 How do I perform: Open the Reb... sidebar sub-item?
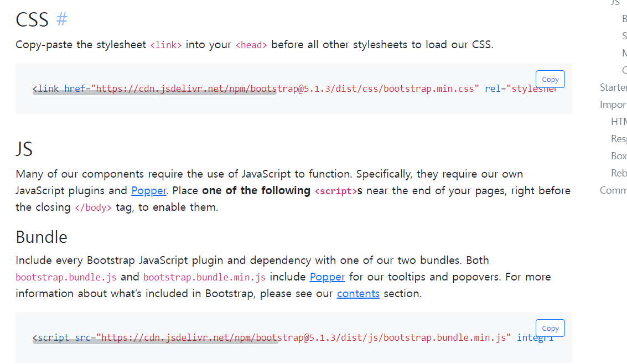click(619, 173)
